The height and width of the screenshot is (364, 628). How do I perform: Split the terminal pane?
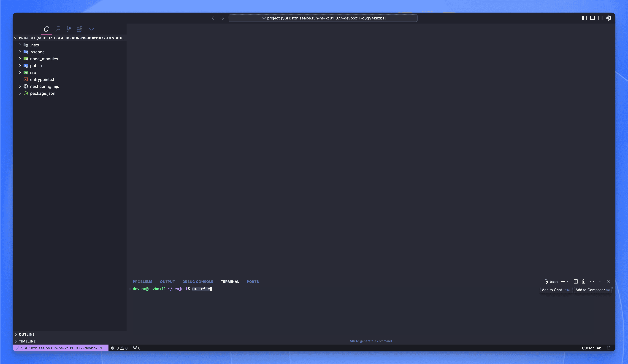(x=576, y=282)
